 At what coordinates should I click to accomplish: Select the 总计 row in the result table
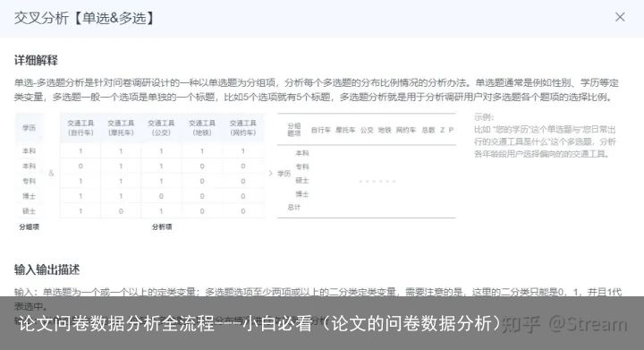[x=294, y=208]
